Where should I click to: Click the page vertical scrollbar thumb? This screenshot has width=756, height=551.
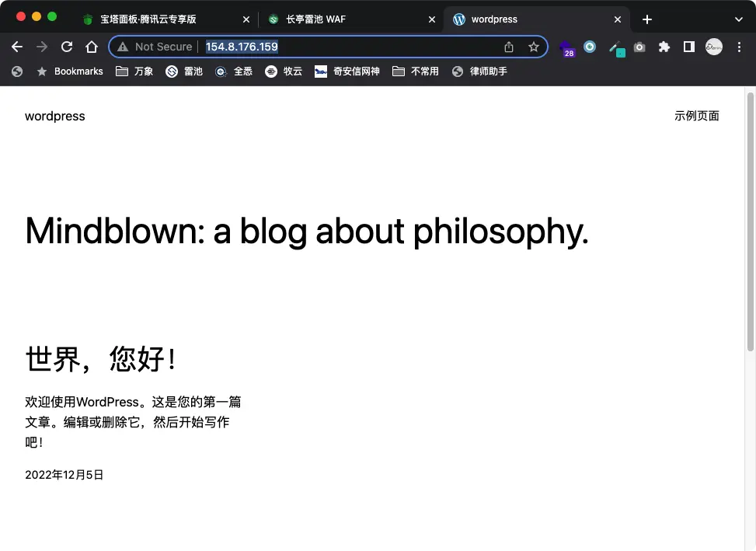pos(751,221)
